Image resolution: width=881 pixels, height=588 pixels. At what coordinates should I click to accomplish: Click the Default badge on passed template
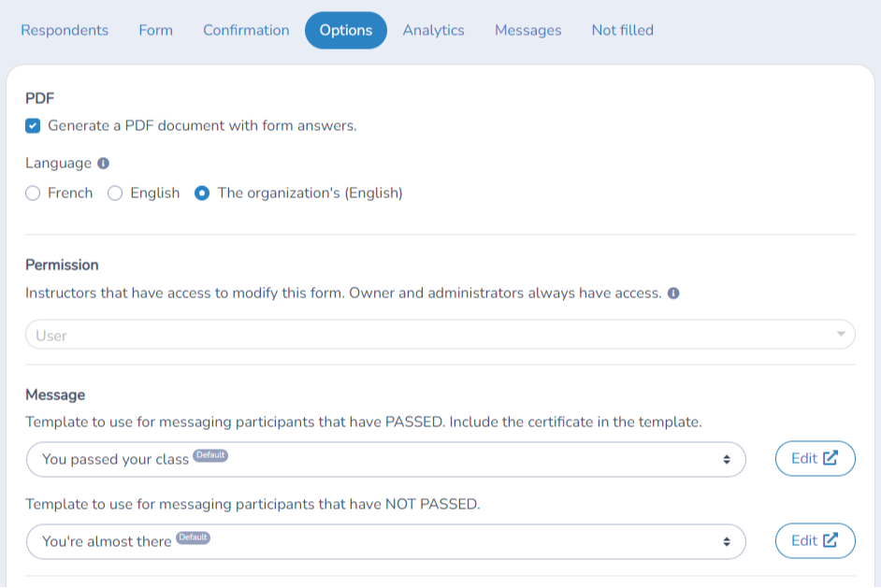point(210,455)
